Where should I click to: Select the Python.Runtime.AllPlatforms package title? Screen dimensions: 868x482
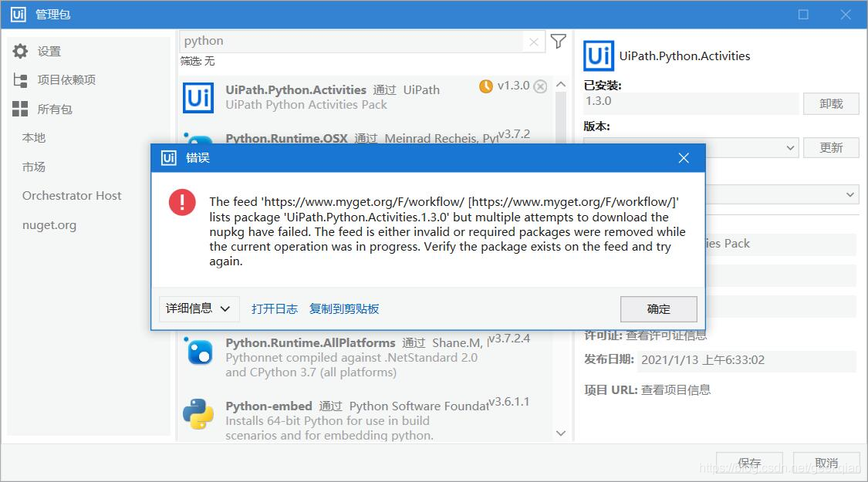(310, 342)
